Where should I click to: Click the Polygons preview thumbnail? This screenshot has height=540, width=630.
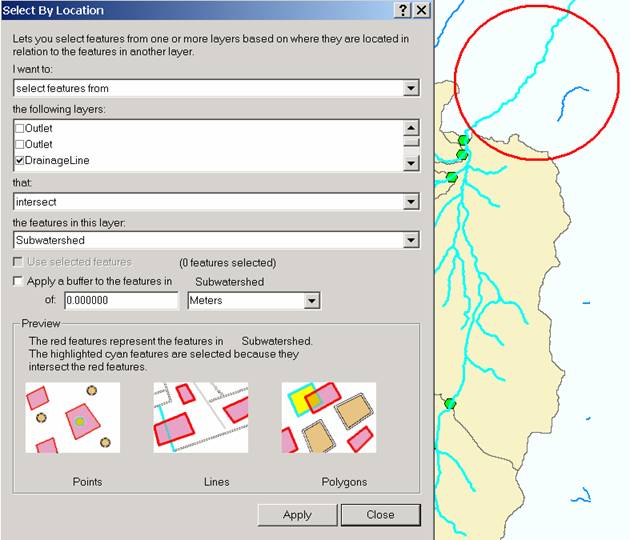(329, 417)
